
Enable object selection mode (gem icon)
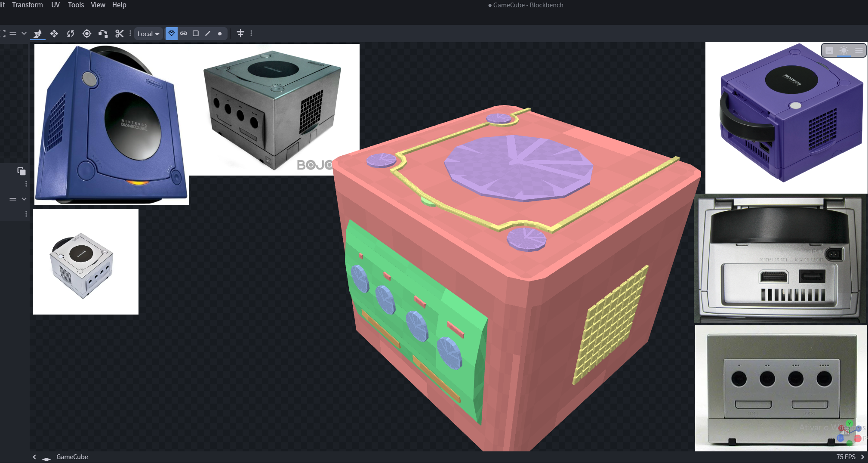[x=172, y=33]
